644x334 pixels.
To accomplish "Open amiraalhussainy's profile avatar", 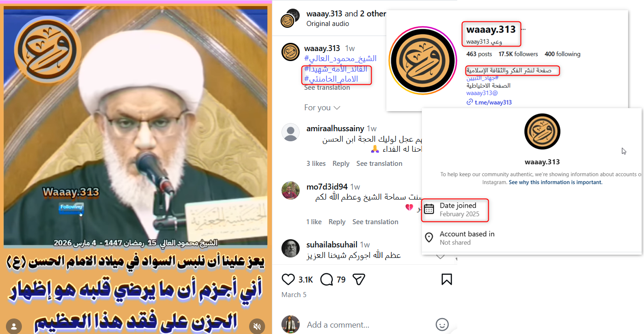I will [x=291, y=132].
